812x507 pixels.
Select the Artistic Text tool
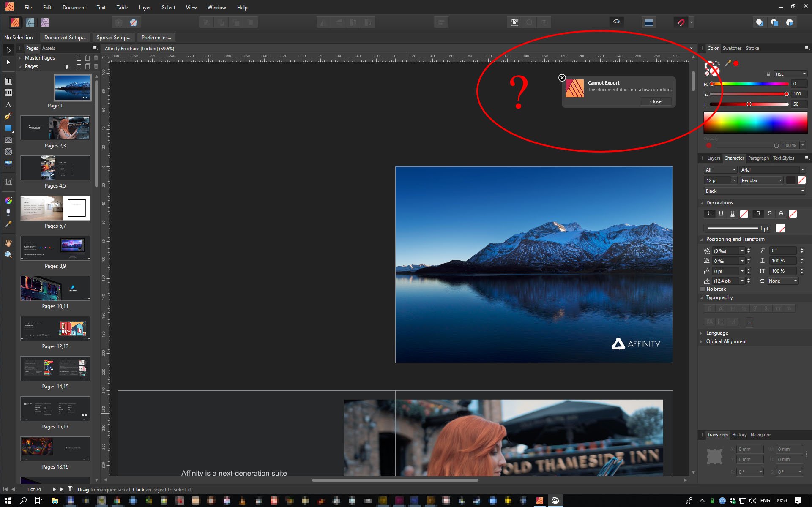pyautogui.click(x=9, y=104)
